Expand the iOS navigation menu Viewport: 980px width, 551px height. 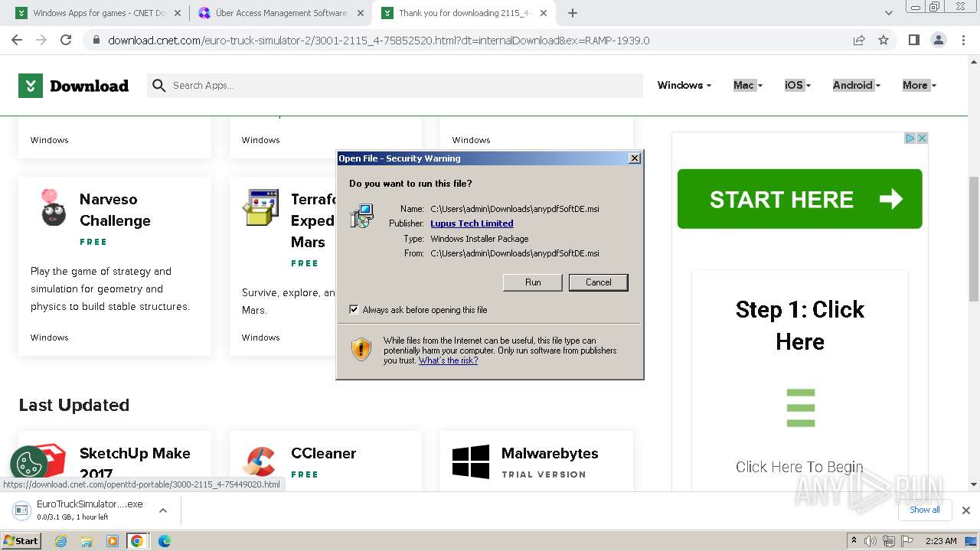point(797,86)
